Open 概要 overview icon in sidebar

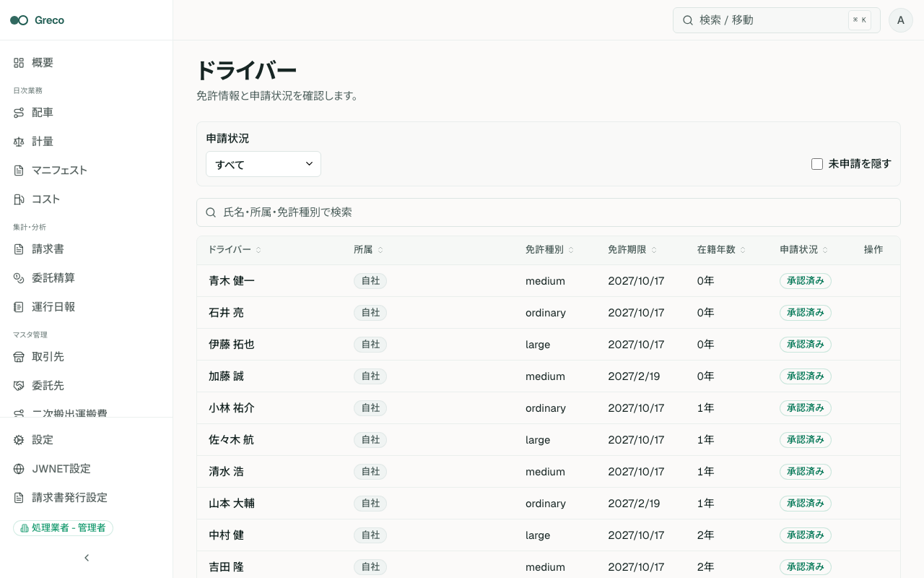click(x=19, y=63)
